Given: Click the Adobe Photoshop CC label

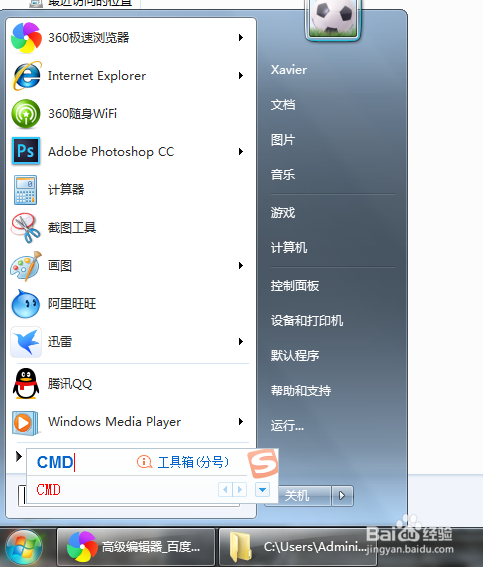Looking at the screenshot, I should [x=111, y=152].
